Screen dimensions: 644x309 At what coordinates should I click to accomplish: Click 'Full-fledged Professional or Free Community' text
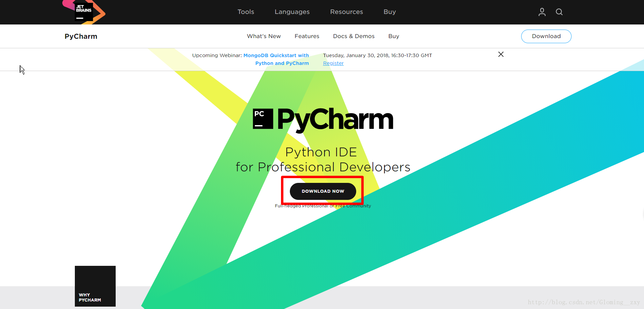[323, 206]
